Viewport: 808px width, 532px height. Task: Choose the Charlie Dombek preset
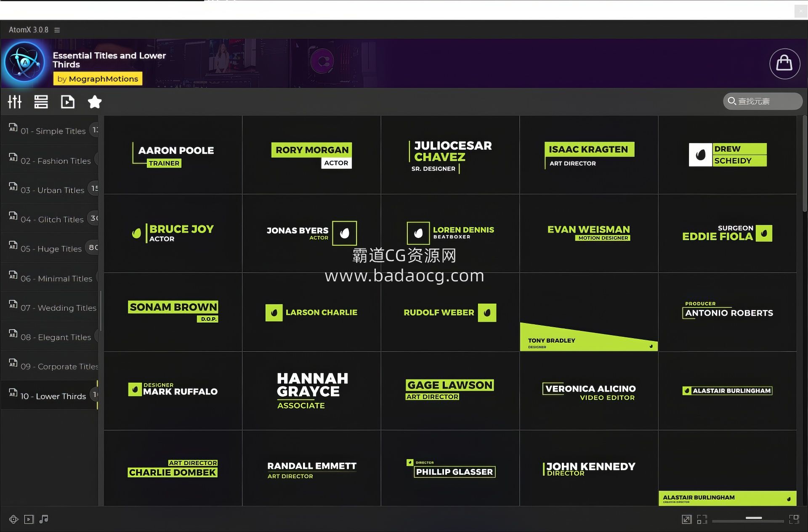coord(173,468)
